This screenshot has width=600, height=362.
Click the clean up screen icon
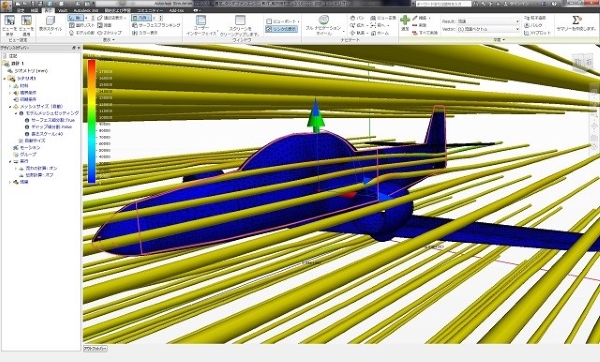tap(240, 20)
